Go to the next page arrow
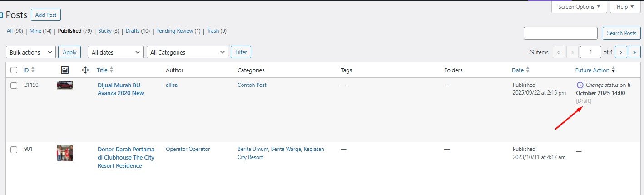This screenshot has width=644, height=195. tap(621, 52)
